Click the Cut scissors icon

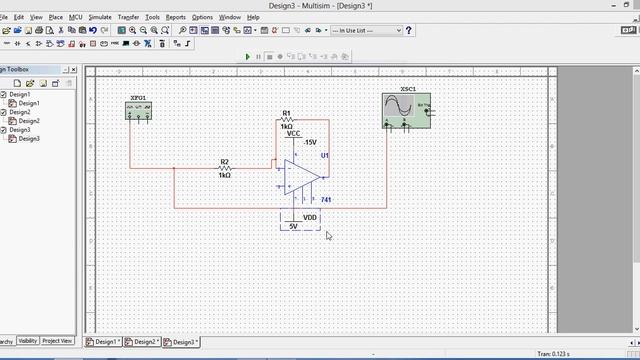[x=61, y=31]
